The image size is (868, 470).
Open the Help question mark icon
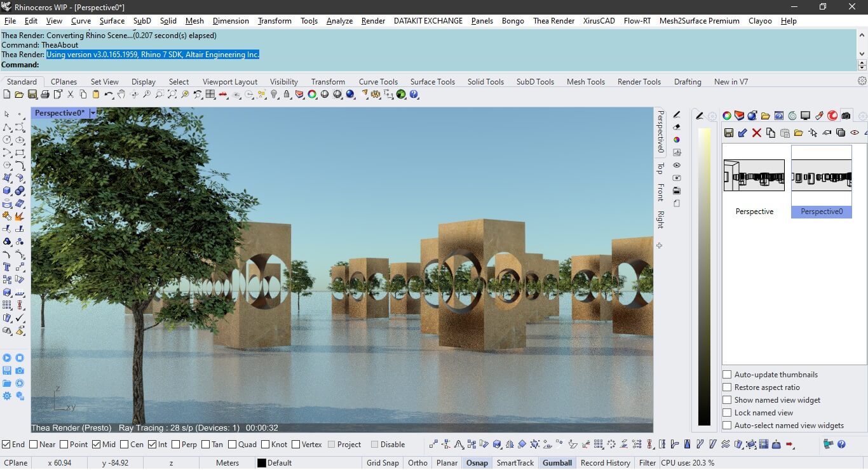coord(414,95)
